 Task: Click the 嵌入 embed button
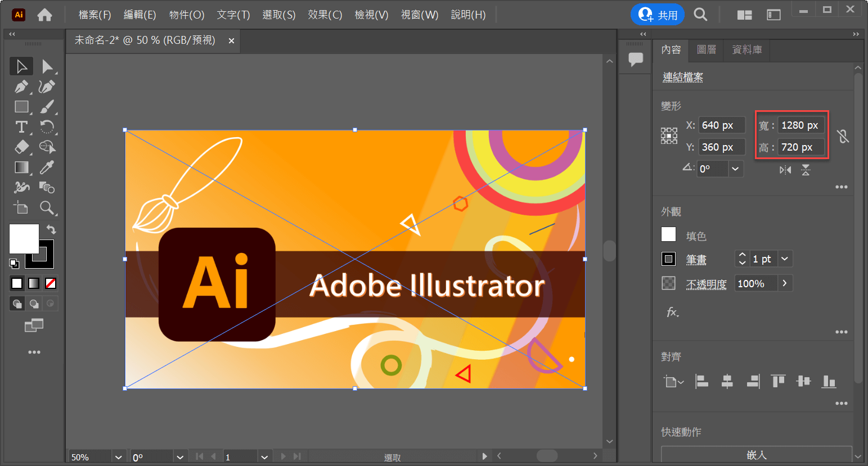757,455
